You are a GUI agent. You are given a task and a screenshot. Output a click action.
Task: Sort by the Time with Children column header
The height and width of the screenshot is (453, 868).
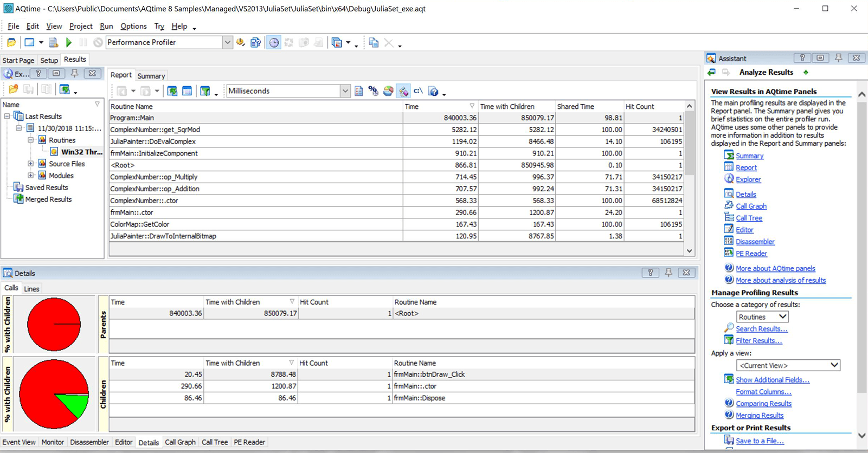point(517,107)
